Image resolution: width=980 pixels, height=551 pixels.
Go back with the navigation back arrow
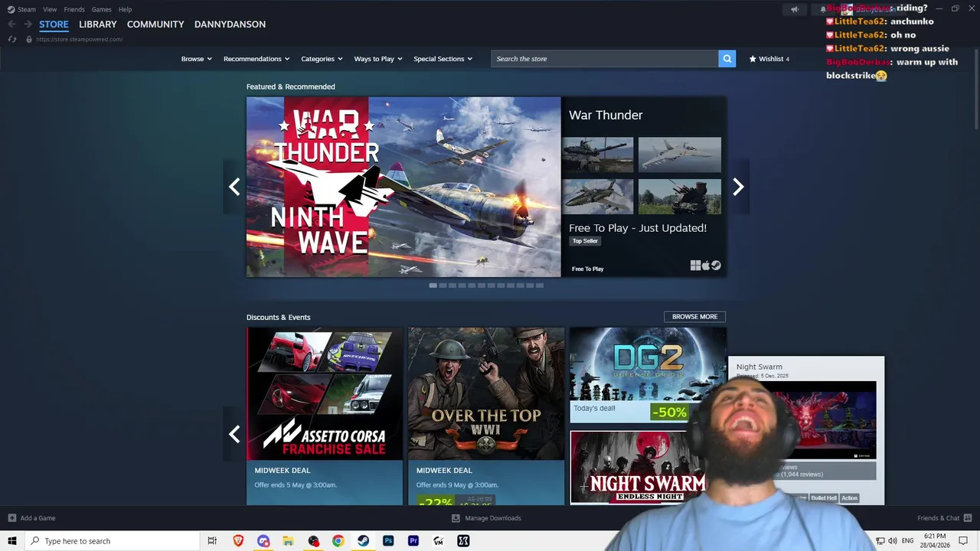[11, 24]
